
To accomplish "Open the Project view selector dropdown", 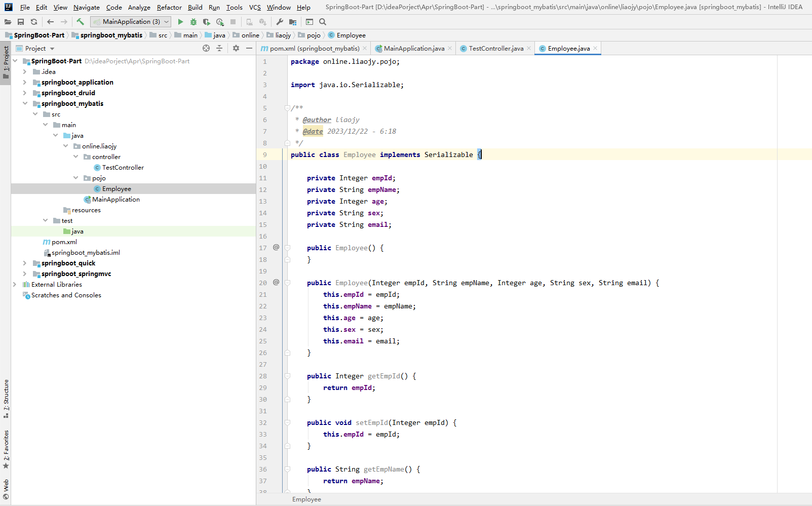I will tap(35, 49).
